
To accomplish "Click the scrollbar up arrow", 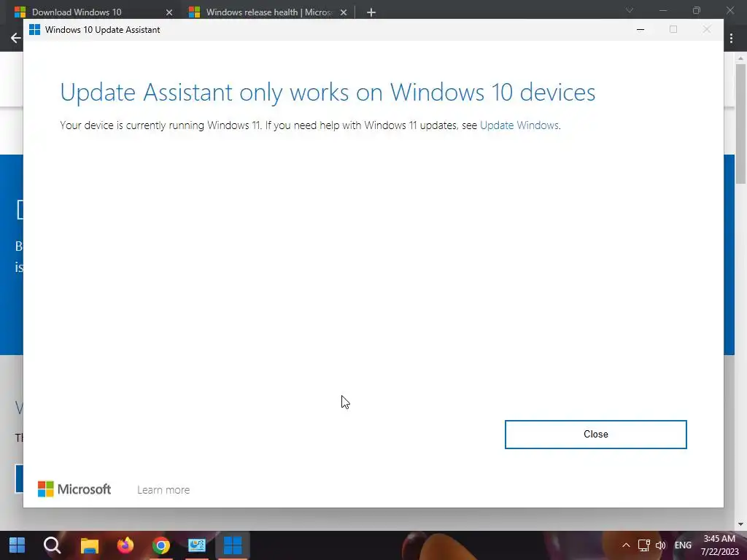I will tap(740, 58).
